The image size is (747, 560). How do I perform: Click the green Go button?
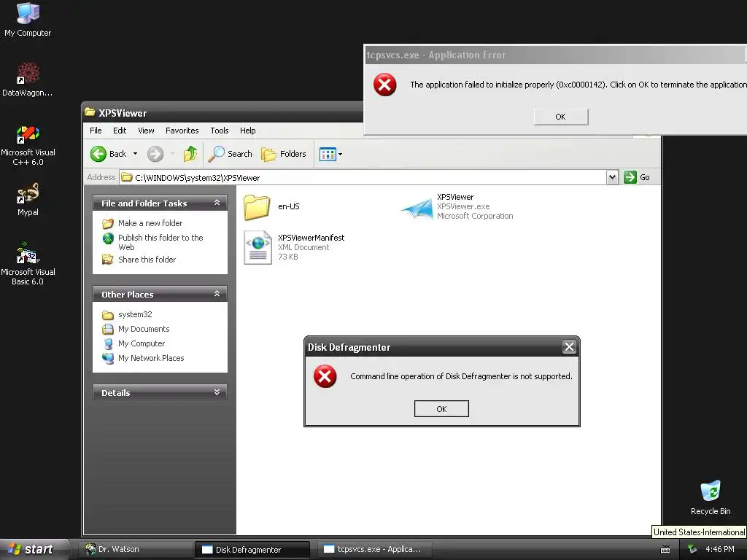(637, 177)
